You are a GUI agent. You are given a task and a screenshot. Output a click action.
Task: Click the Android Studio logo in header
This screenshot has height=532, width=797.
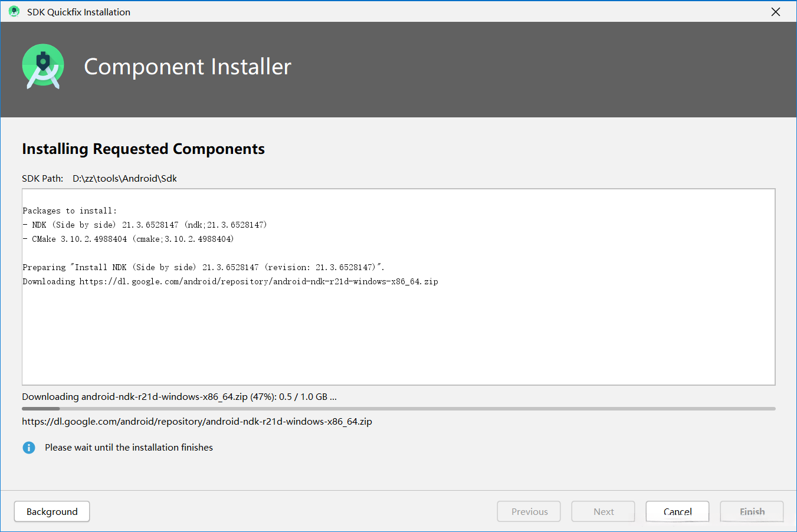43,67
